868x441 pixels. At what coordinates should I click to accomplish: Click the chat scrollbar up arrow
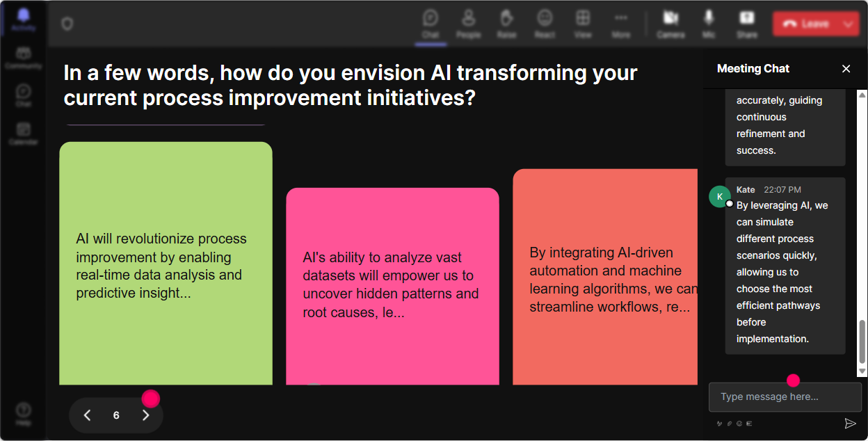click(x=862, y=94)
